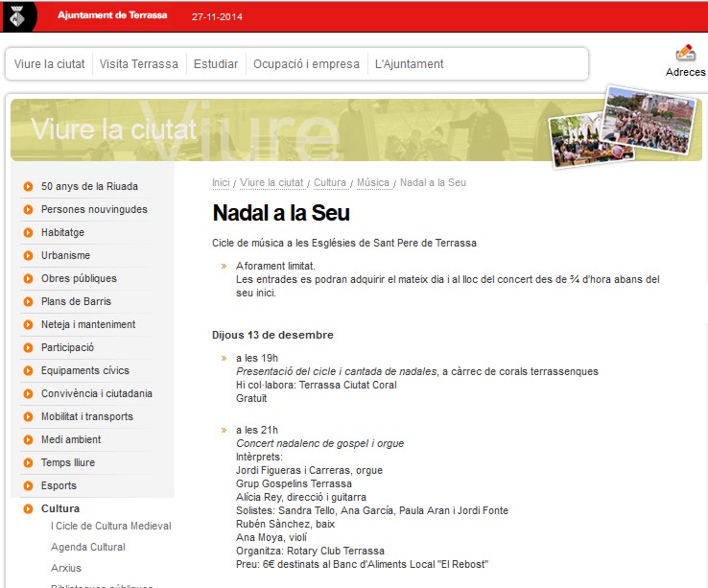Open the Agenda Cultural submenu link
The width and height of the screenshot is (708, 588).
click(87, 547)
